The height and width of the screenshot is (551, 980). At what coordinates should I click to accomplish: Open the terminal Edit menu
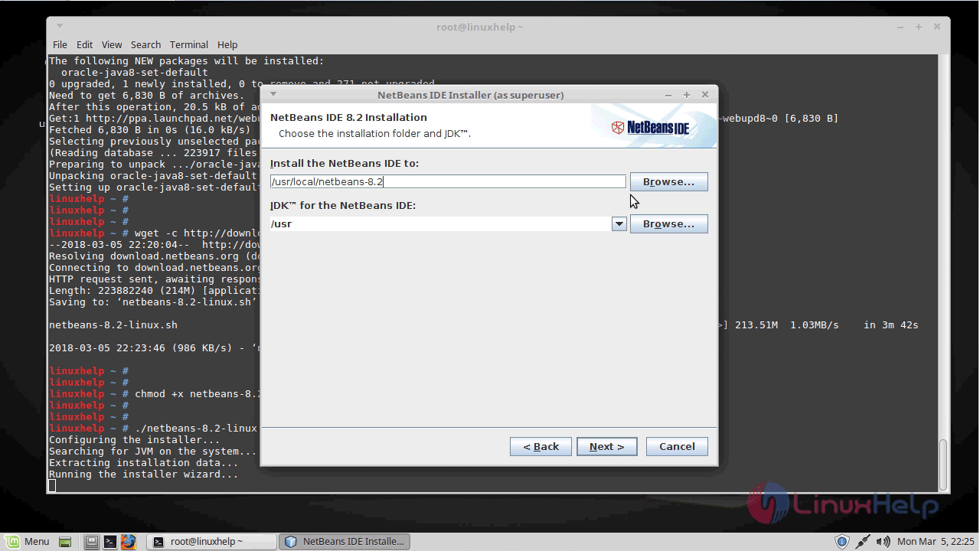84,44
